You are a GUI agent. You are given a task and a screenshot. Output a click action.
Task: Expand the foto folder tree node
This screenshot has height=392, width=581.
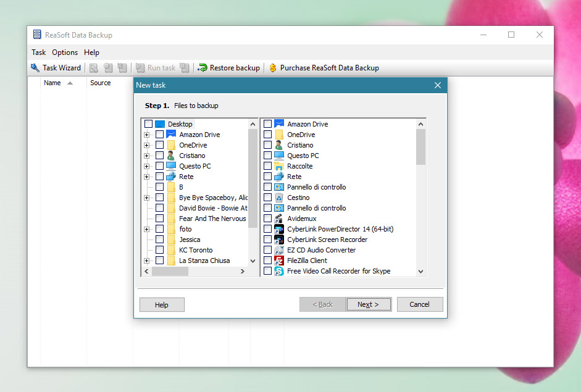(146, 229)
